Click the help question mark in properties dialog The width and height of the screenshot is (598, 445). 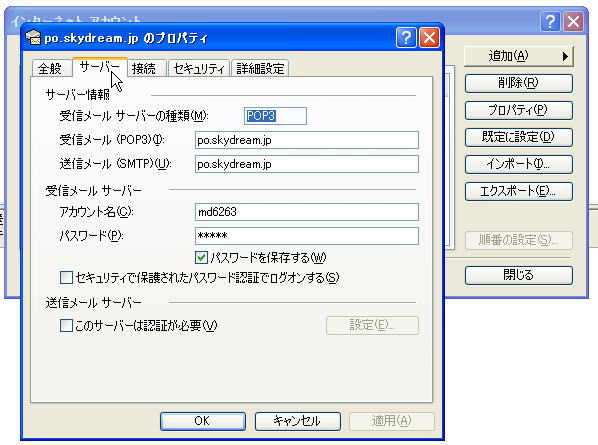point(406,38)
